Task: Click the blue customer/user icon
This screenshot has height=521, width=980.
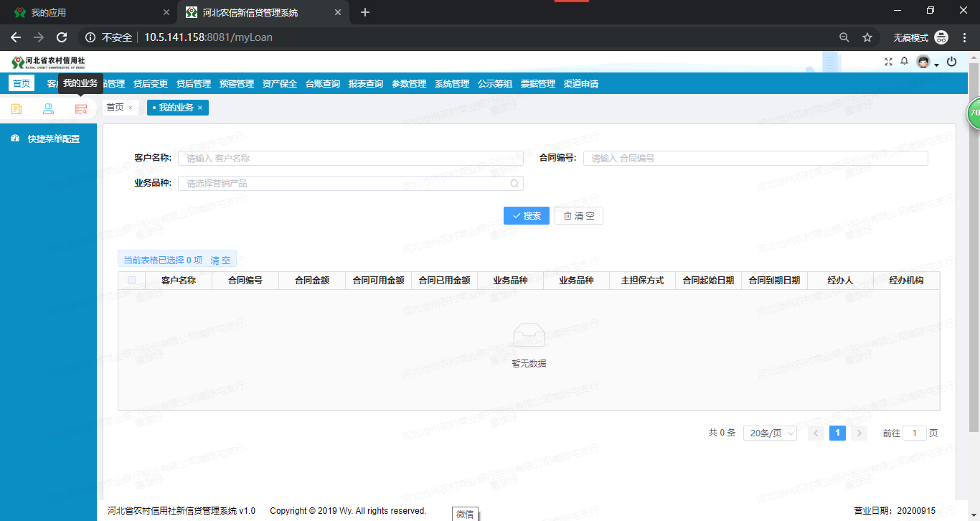Action: [x=48, y=108]
